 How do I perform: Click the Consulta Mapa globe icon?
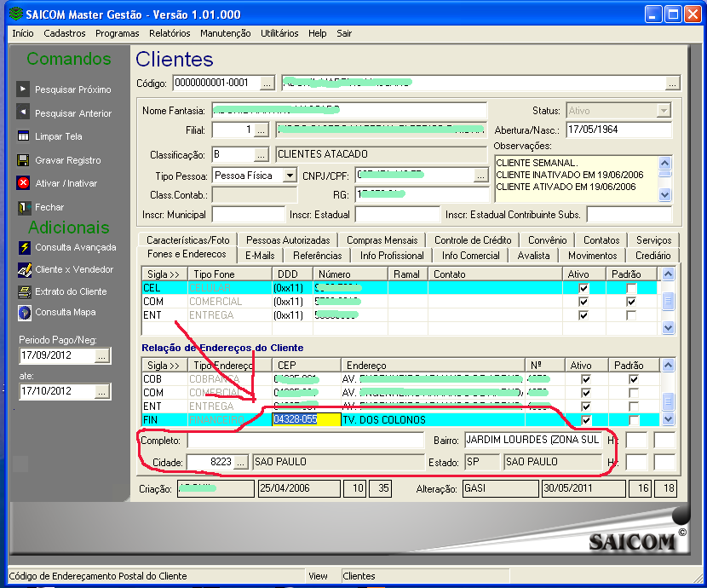pos(25,312)
